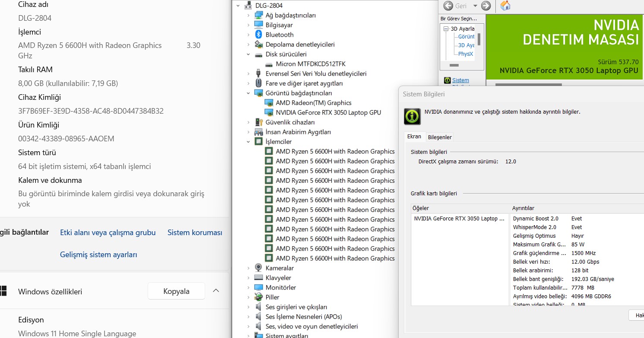
Task: Select the Güvenlik cihazları icon
Action: [x=259, y=122]
